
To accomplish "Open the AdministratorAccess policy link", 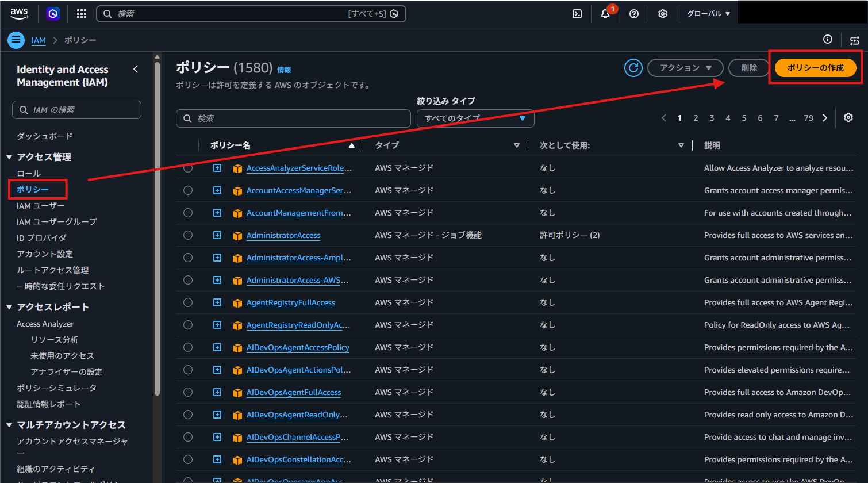I will pos(283,235).
